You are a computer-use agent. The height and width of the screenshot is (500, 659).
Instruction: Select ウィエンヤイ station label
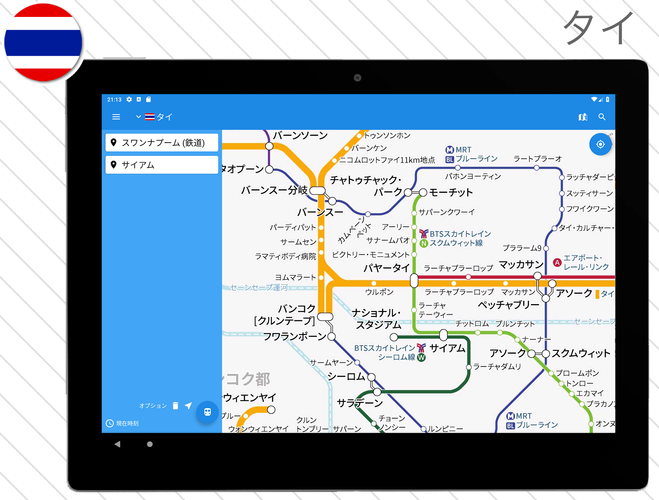[x=249, y=397]
